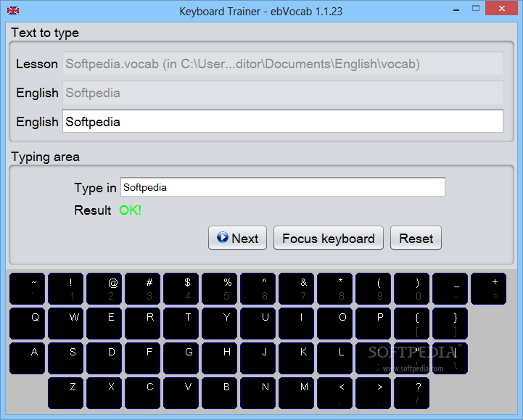Tap the S key on the virtual keyboard
Image resolution: width=523 pixels, height=420 pixels.
66,358
